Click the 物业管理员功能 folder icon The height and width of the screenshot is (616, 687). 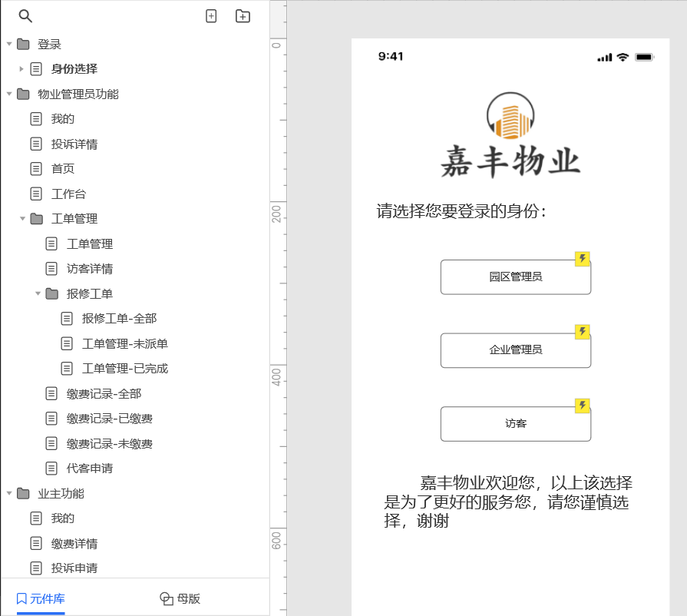(23, 94)
